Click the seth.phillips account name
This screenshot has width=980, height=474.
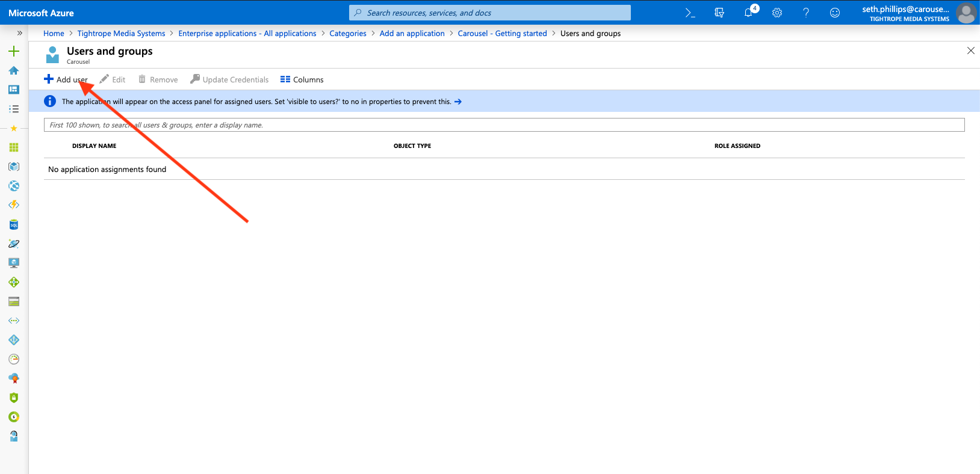[x=905, y=9]
